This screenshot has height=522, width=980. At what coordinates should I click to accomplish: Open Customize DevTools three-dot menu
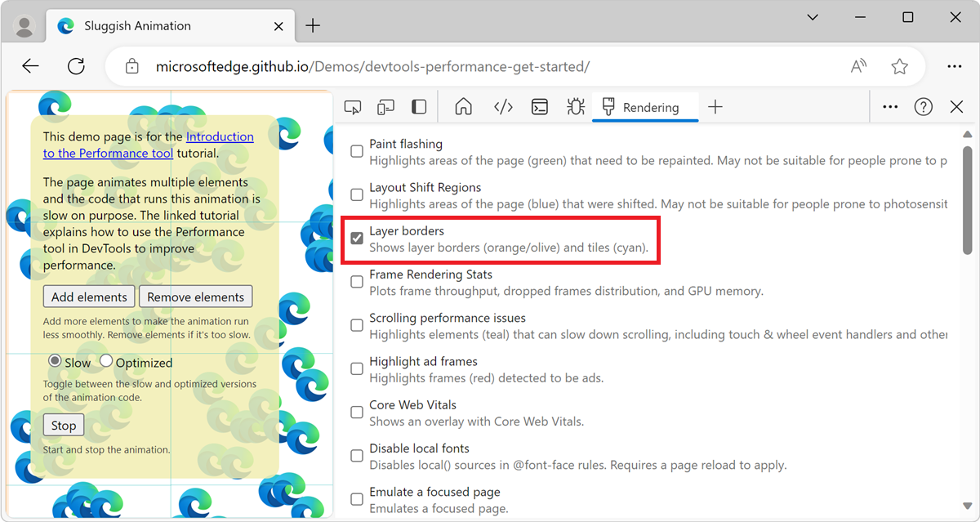890,107
